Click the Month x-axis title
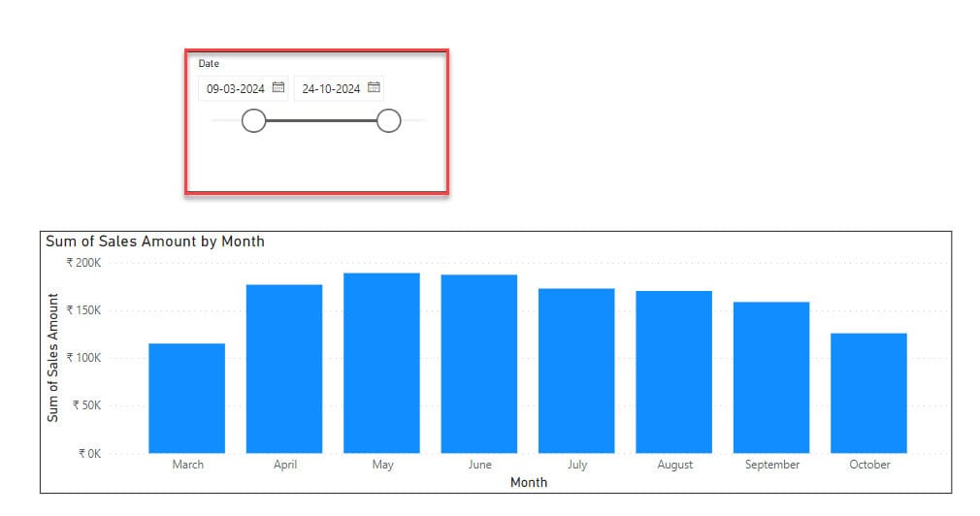980x516 pixels. (529, 482)
